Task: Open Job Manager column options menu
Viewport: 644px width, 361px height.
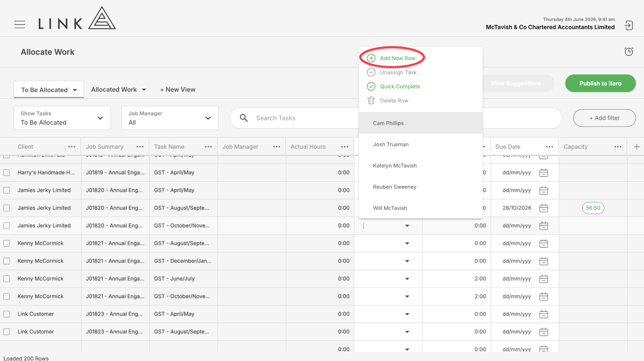Action: (x=277, y=147)
